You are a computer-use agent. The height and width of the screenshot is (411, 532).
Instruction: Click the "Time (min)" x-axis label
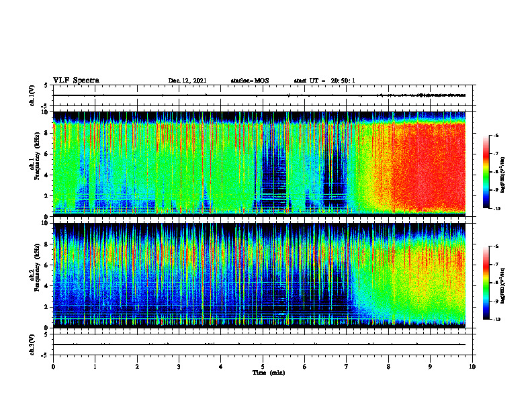pyautogui.click(x=269, y=373)
